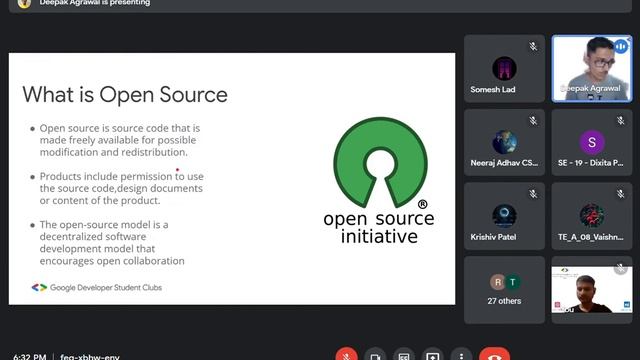Viewport: 640px width, 360px height.
Task: Click the purple S avatar of Dixita
Action: click(592, 142)
